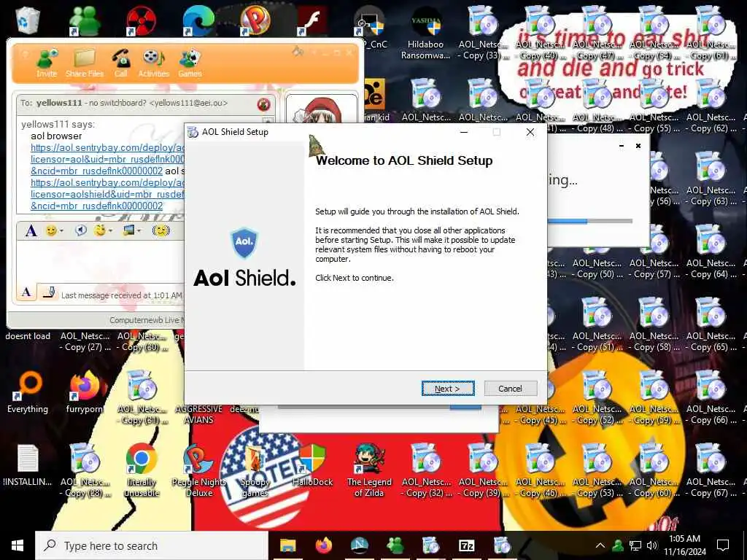747x560 pixels.
Task: Select the Hildaboo Ransomwa... desktop icon
Action: point(426,34)
